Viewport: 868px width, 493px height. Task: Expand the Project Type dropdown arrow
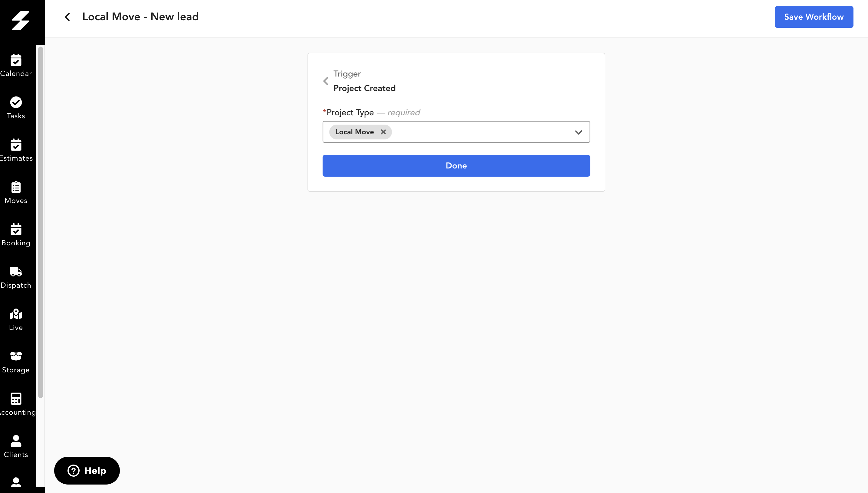coord(578,132)
